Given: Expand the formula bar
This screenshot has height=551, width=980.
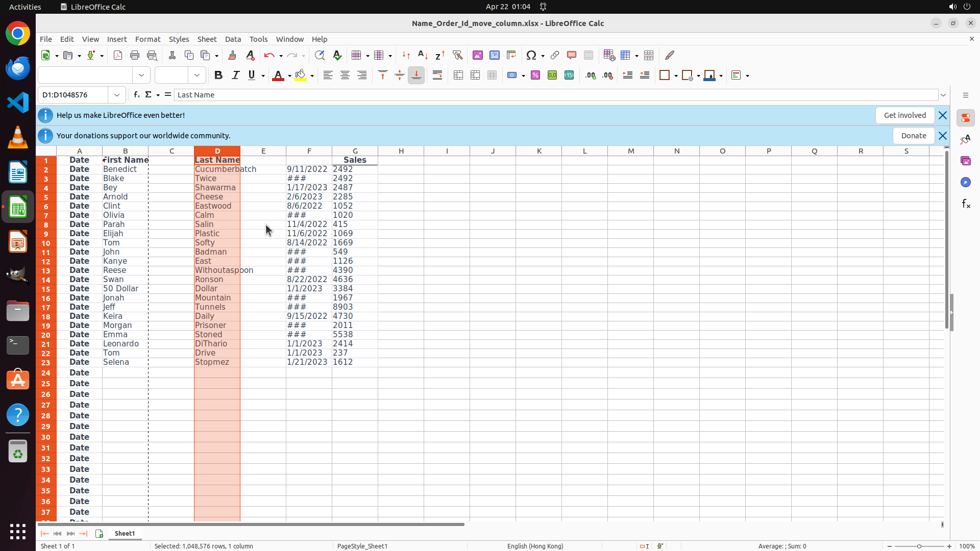Looking at the screenshot, I should pos(943,95).
